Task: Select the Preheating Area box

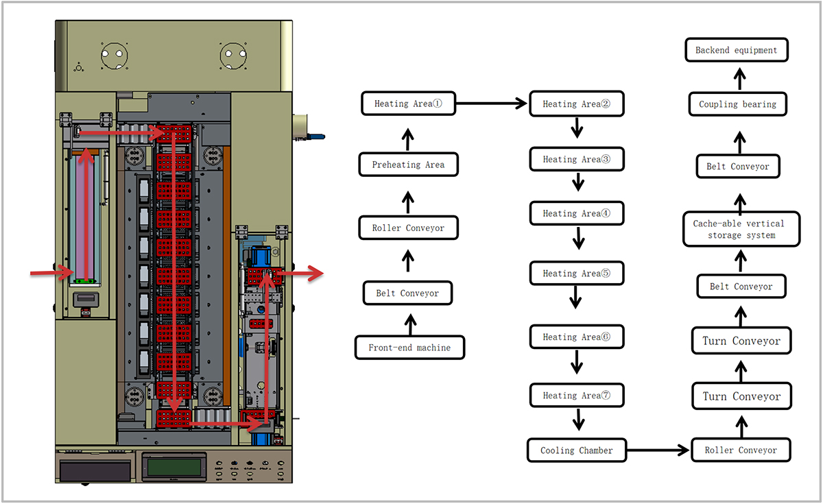Action: pos(408,165)
